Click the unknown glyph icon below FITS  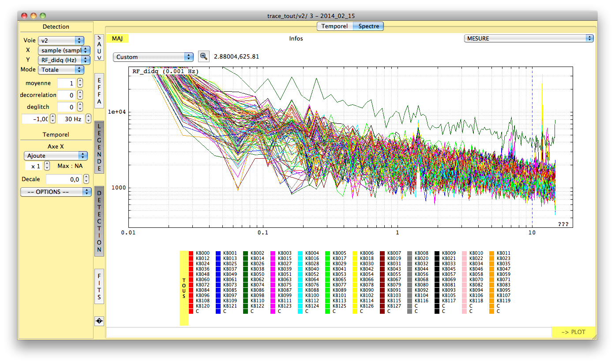click(x=99, y=321)
